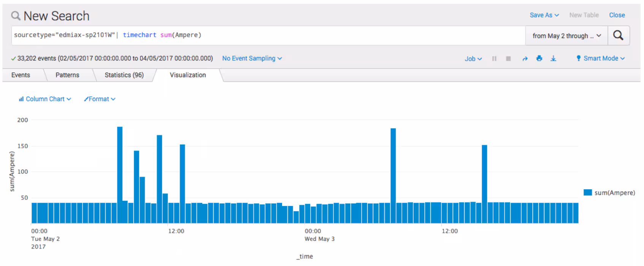Image resolution: width=644 pixels, height=266 pixels.
Task: Export results with the download icon
Action: click(x=553, y=59)
